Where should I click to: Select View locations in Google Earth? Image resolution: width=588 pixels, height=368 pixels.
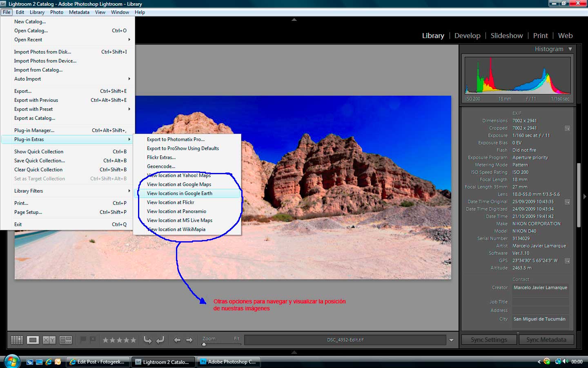pos(187,193)
